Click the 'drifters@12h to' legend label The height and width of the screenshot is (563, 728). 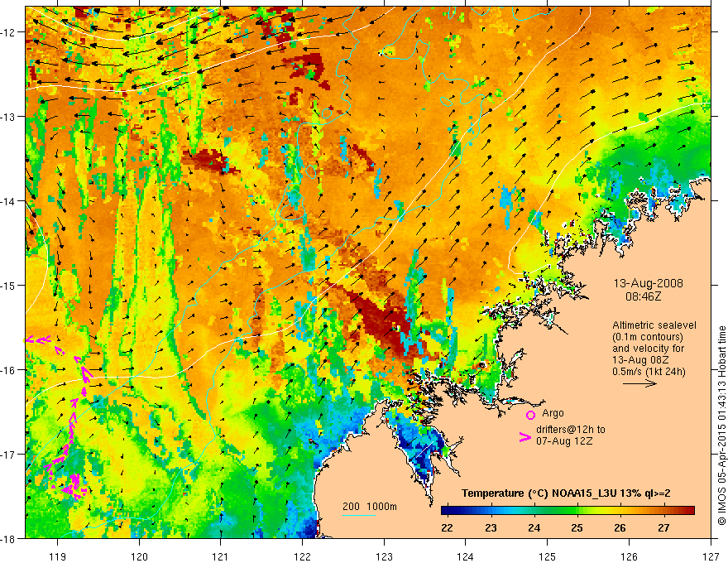[x=571, y=429]
